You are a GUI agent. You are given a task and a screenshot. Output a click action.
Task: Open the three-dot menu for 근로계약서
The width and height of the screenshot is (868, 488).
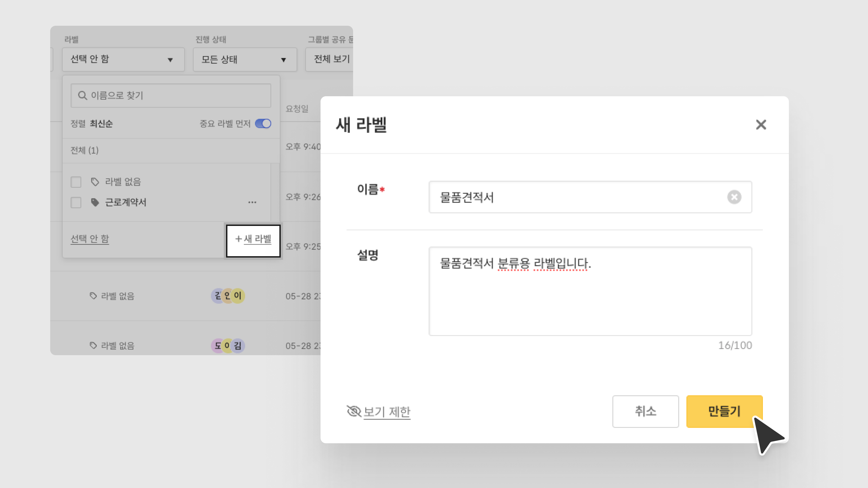pyautogui.click(x=252, y=202)
